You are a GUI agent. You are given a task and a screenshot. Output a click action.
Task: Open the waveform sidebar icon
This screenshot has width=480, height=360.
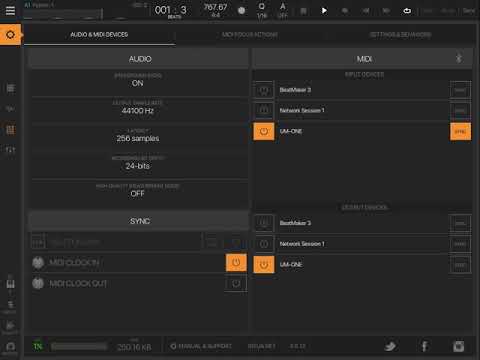coord(10,109)
